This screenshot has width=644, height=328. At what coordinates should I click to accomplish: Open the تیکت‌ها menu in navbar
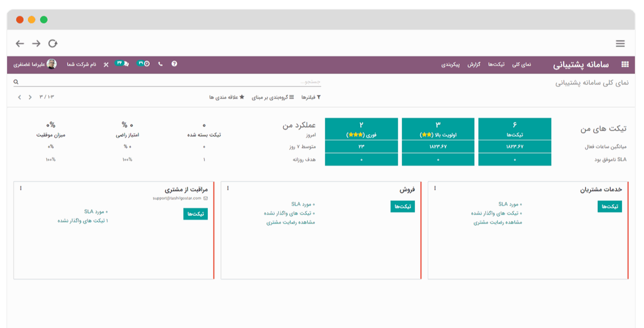point(496,64)
